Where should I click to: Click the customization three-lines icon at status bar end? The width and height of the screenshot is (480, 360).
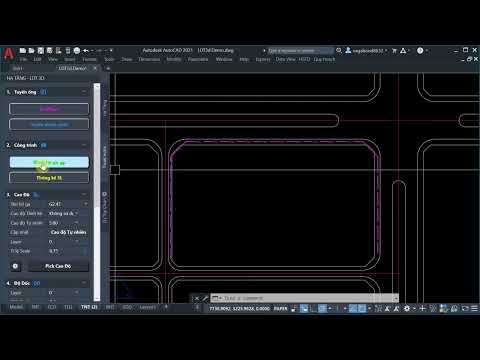[x=474, y=308]
